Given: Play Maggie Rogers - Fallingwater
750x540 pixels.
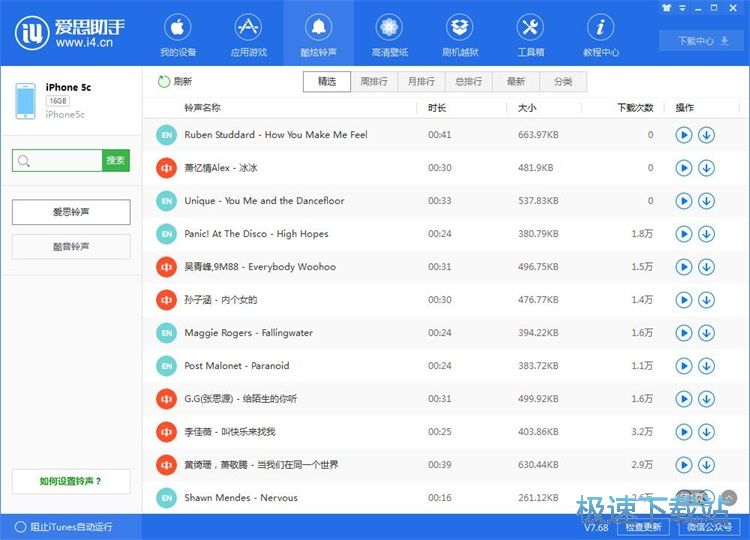Looking at the screenshot, I should pyautogui.click(x=684, y=333).
